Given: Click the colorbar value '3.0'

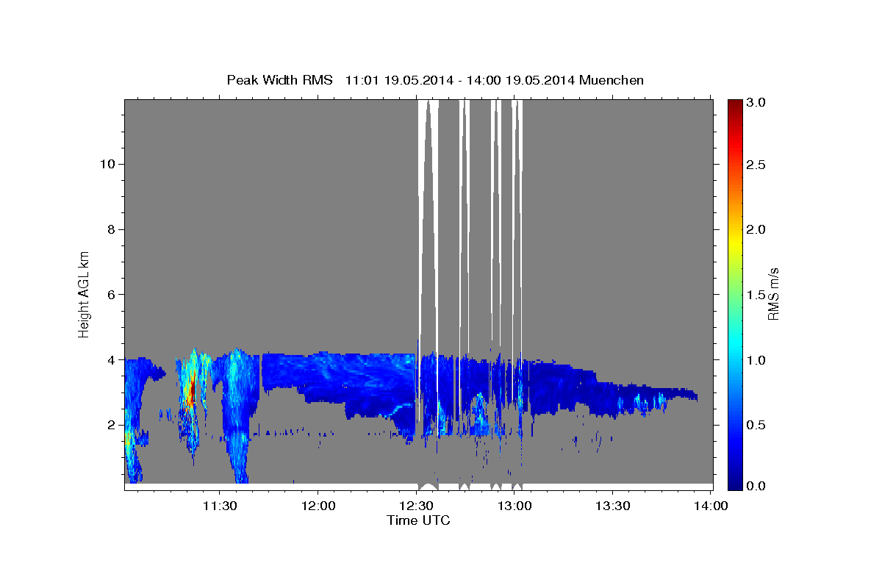Looking at the screenshot, I should (x=758, y=102).
